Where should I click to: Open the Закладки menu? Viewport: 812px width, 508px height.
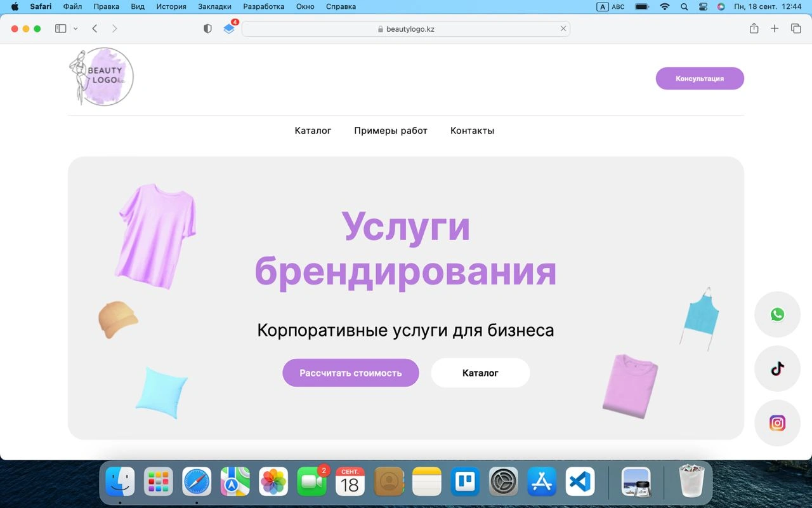214,7
